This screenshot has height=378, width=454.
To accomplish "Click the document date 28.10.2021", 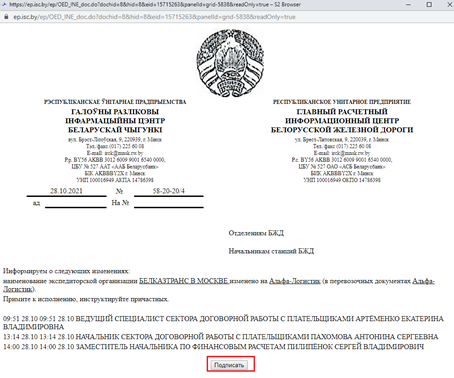I will (66, 191).
